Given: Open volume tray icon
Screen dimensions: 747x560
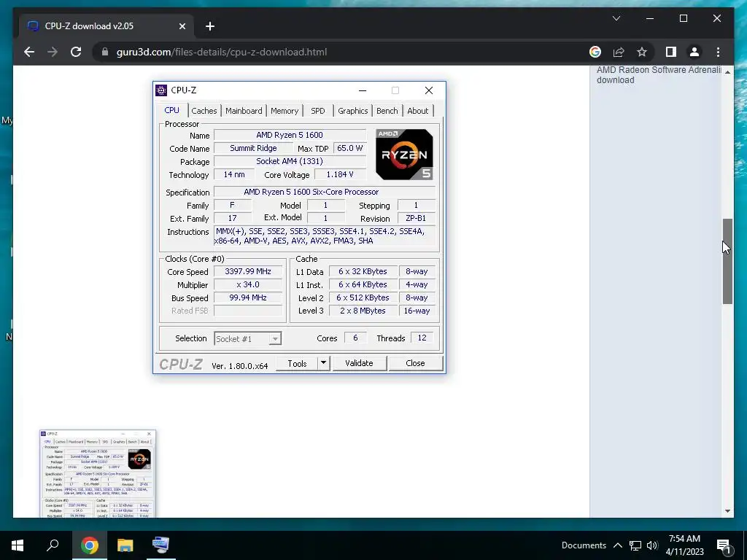Looking at the screenshot, I should coord(652,545).
